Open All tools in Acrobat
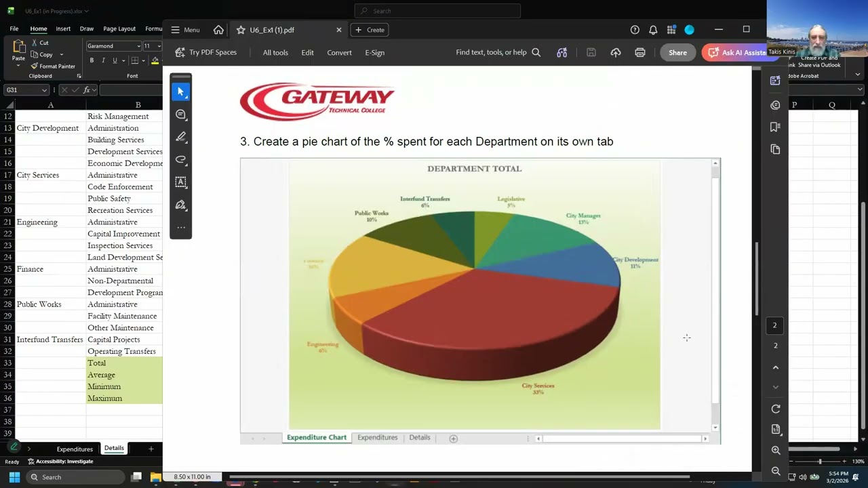Viewport: 868px width, 488px height. coord(275,52)
